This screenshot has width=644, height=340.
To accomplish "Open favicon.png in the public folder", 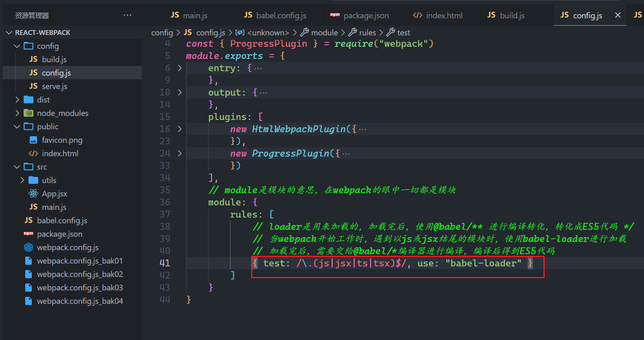I will pos(62,140).
